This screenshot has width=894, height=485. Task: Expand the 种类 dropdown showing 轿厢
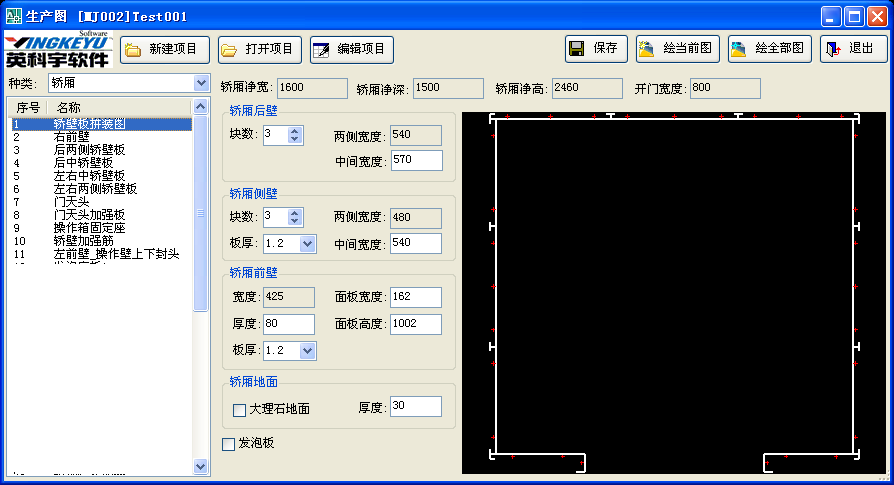point(201,83)
